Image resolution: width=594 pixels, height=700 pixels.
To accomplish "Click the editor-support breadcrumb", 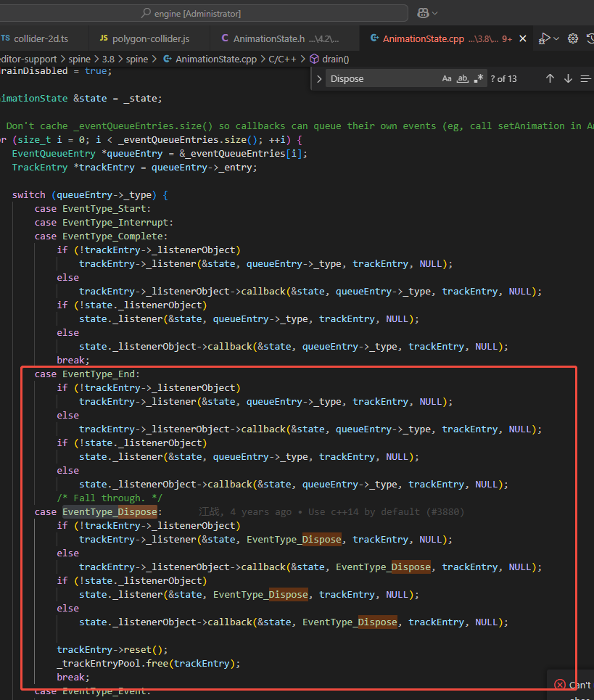I will [x=28, y=59].
